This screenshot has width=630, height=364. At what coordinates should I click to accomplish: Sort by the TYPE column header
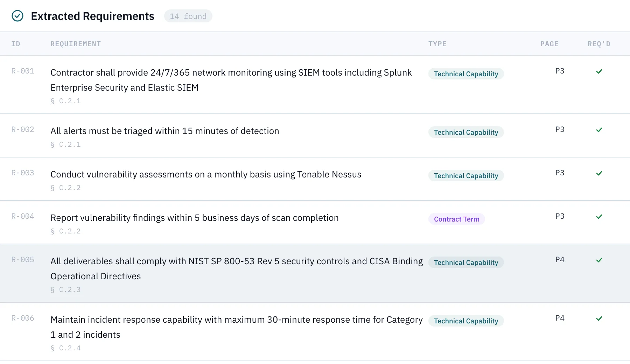click(x=437, y=44)
